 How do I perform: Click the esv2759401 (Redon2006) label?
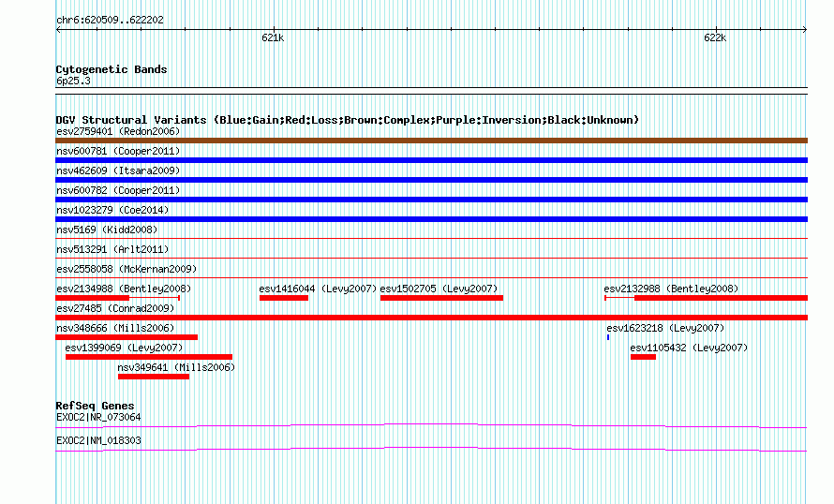[118, 131]
